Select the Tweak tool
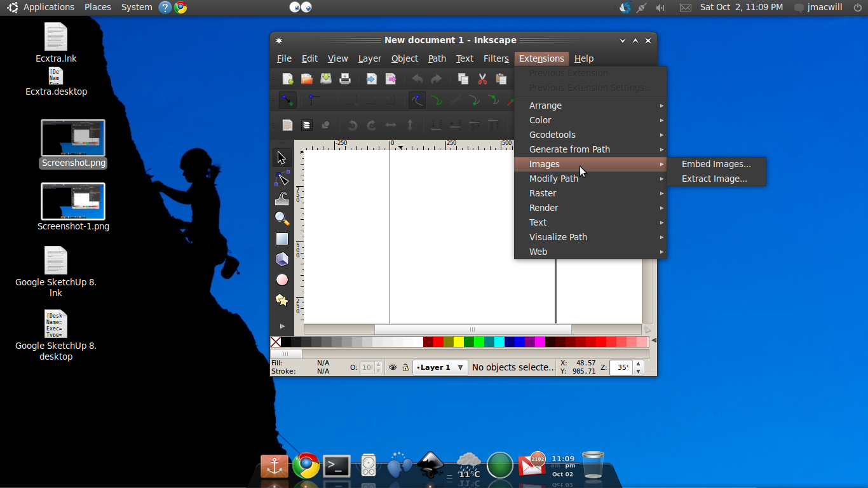This screenshot has height=488, width=868. coord(282,198)
